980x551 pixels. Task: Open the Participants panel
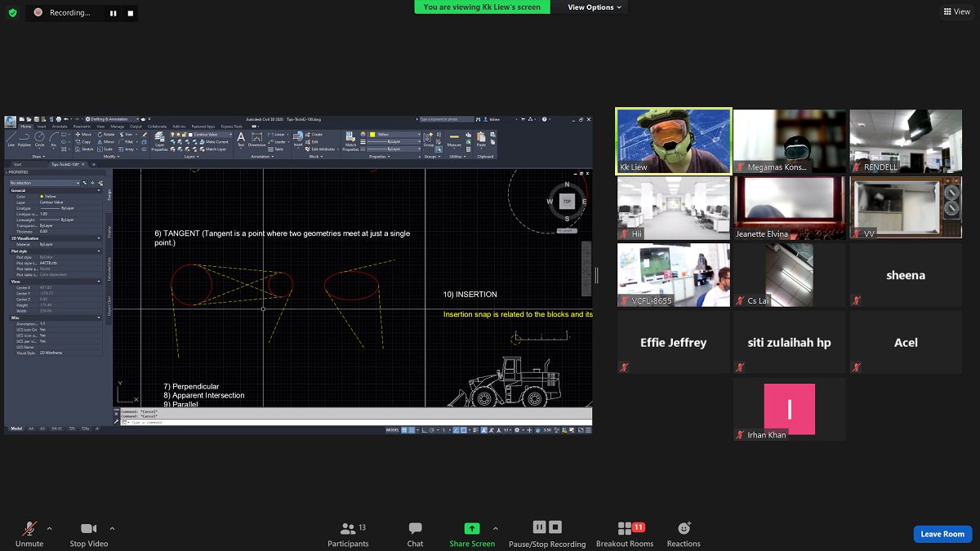(348, 535)
